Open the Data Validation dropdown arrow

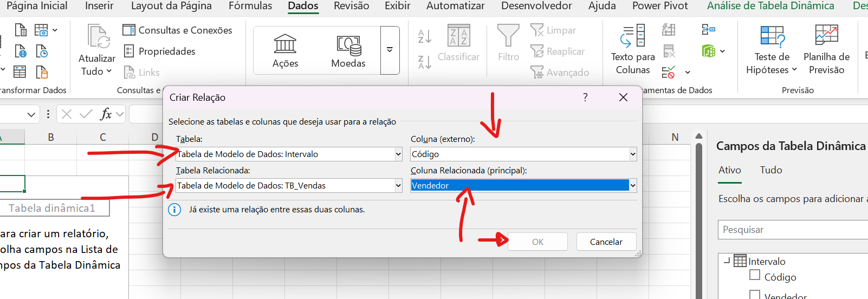(688, 72)
